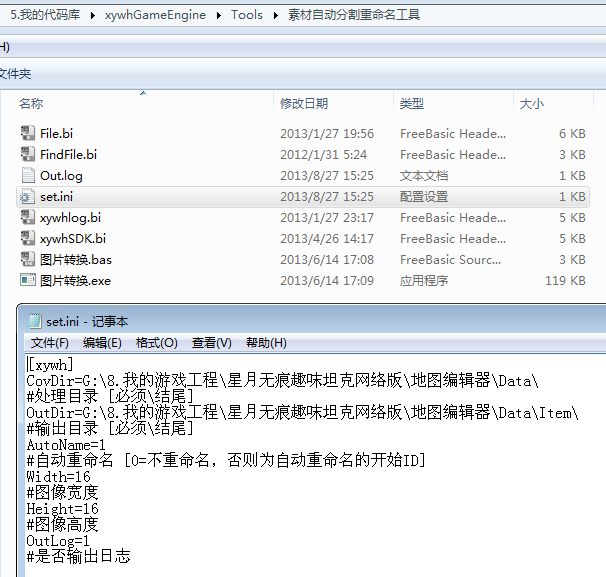Viewport: 606px width, 577px height.
Task: Click the Out.log text document icon
Action: 28,175
